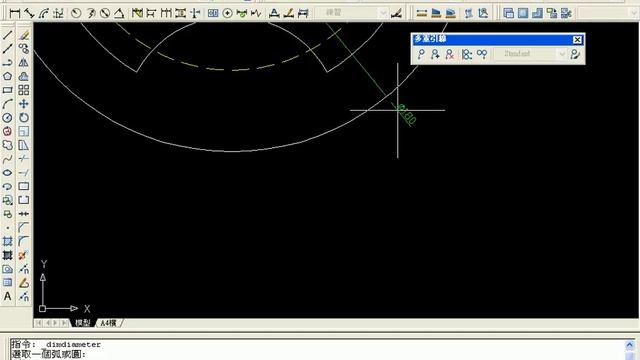
Task: Select the Arc draw tool
Action: [x=7, y=104]
